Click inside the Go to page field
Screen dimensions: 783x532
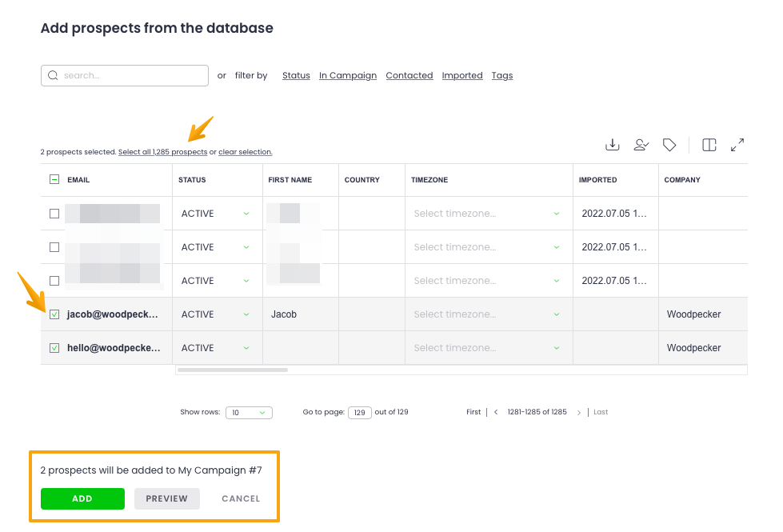359,412
